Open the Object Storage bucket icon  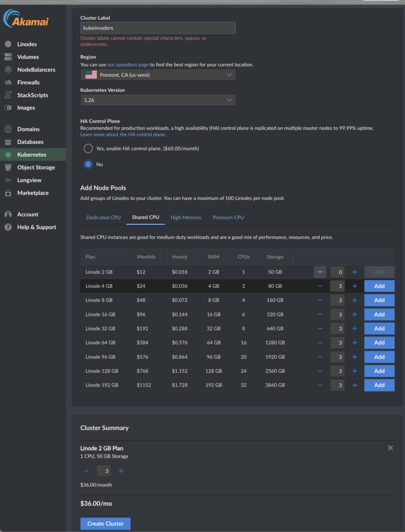click(x=8, y=167)
